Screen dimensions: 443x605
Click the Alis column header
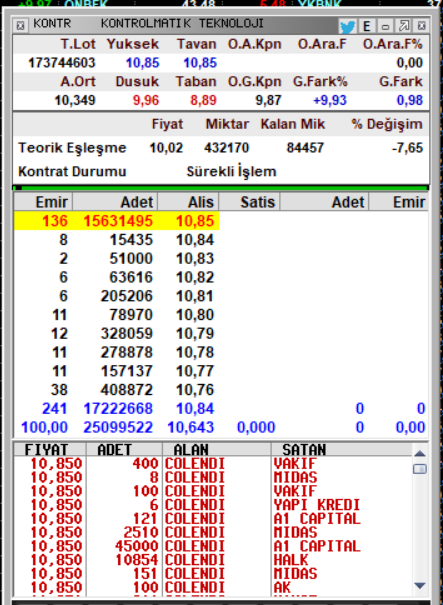[189, 202]
